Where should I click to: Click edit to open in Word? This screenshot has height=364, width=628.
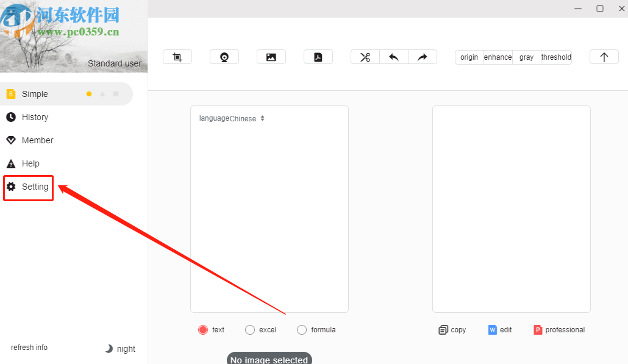click(500, 330)
